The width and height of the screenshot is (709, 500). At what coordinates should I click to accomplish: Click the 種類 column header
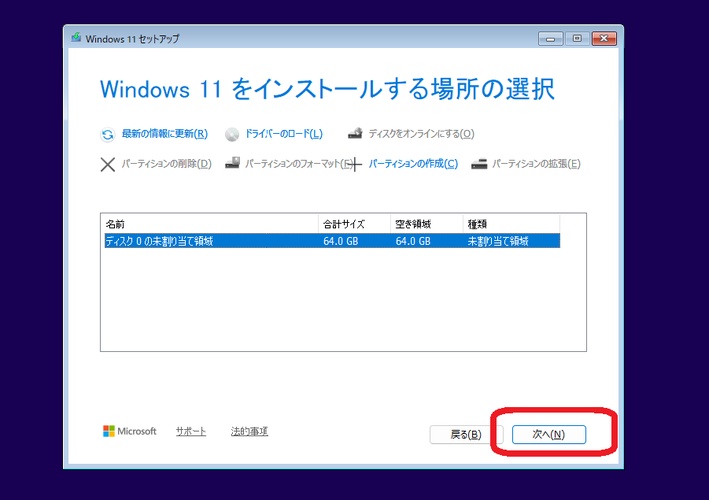click(x=511, y=224)
